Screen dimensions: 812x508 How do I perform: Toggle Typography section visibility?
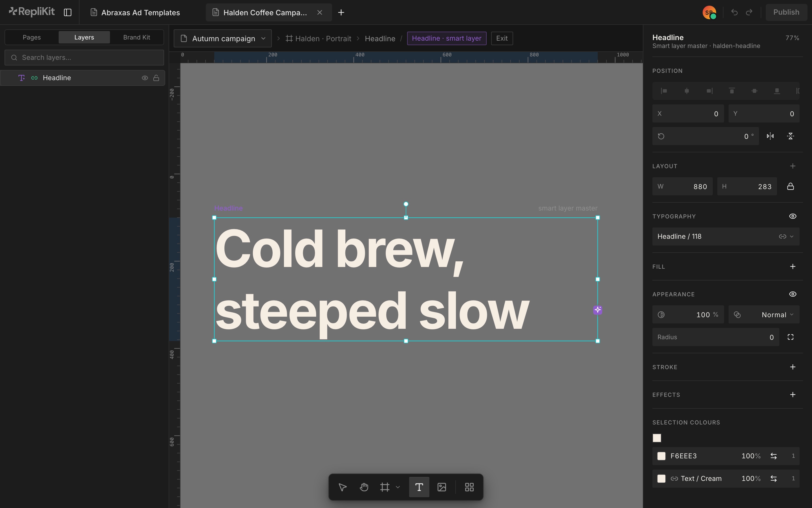(x=793, y=216)
